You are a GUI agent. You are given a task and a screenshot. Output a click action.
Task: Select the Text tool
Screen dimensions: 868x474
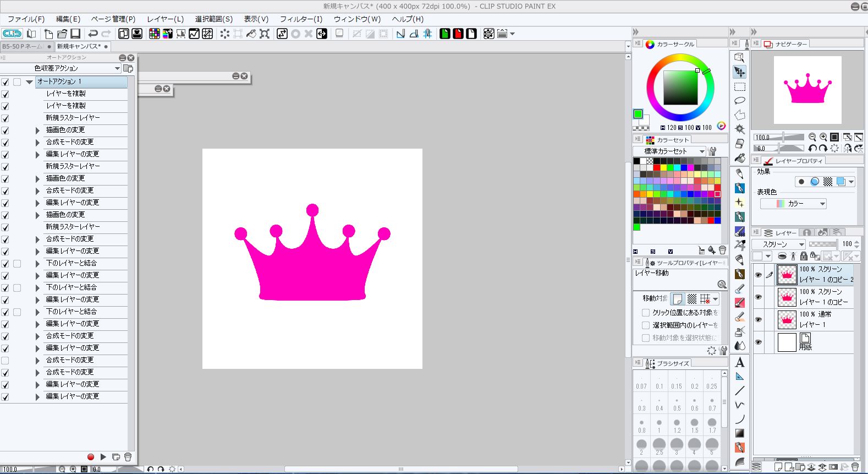tap(740, 362)
